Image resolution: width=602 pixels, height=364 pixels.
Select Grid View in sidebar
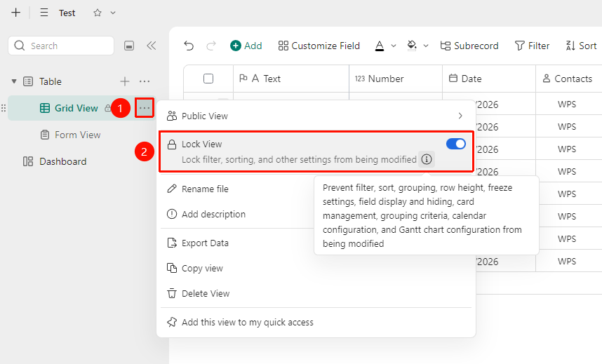coord(76,108)
